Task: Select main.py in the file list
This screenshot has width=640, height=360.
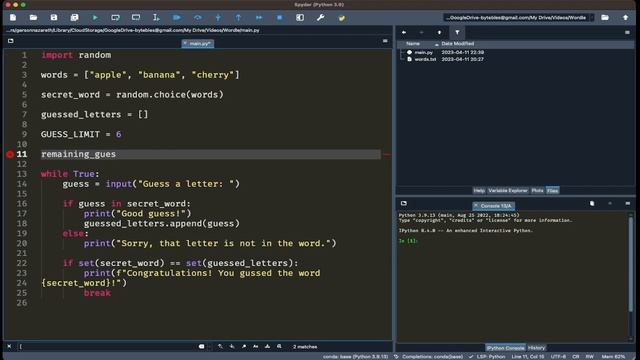Action: [x=423, y=52]
